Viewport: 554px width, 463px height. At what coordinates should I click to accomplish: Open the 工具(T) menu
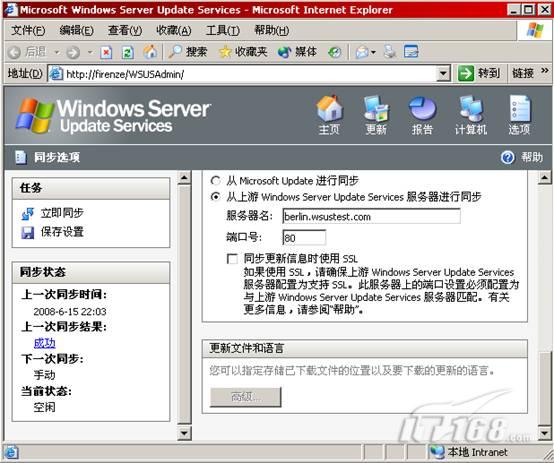coord(223,30)
